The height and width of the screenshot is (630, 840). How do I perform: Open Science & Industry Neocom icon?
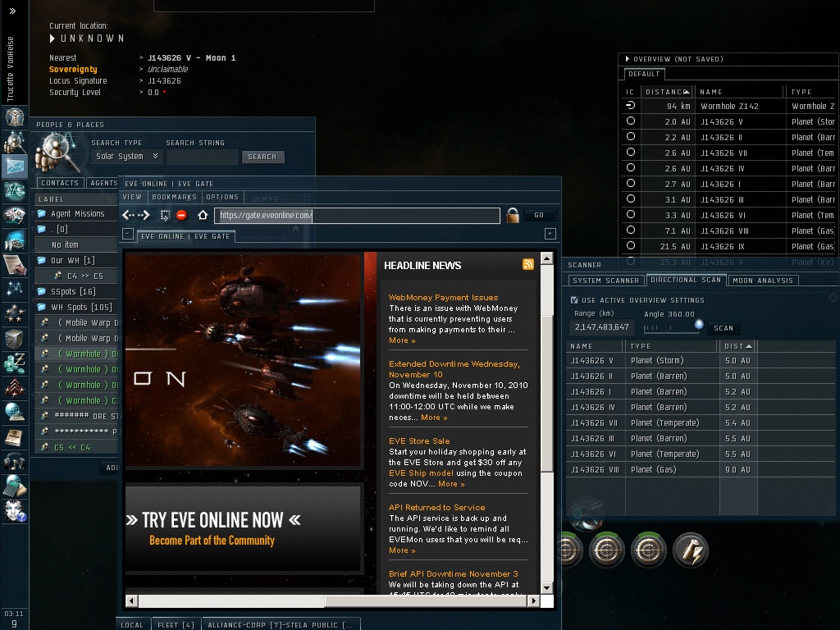(x=15, y=240)
